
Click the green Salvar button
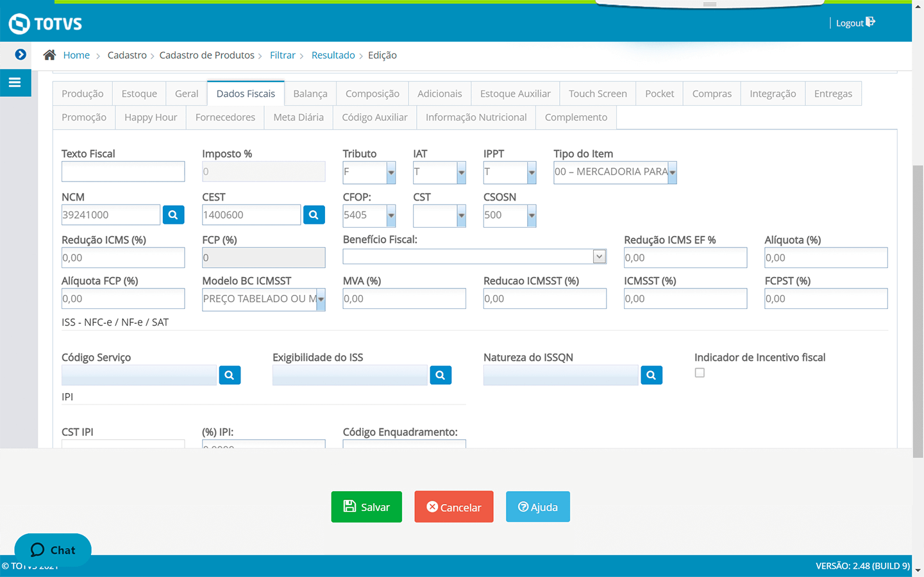click(x=366, y=507)
